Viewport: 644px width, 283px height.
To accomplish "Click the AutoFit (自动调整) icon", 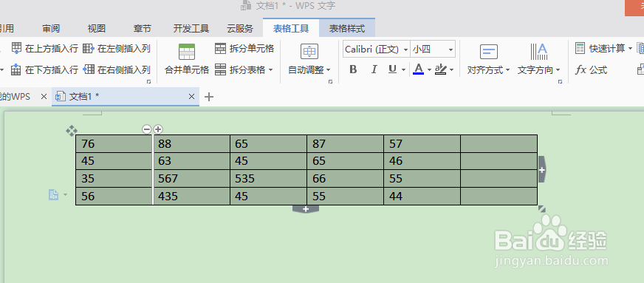I will pyautogui.click(x=309, y=52).
